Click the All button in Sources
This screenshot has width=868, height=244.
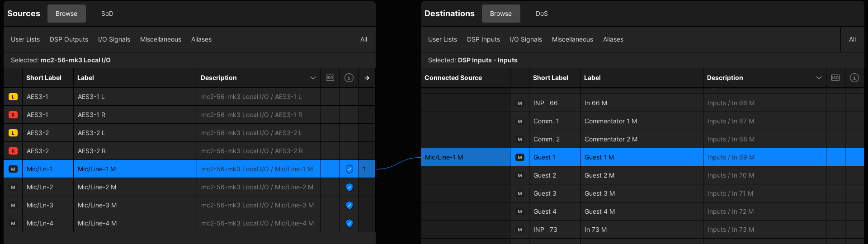point(363,39)
